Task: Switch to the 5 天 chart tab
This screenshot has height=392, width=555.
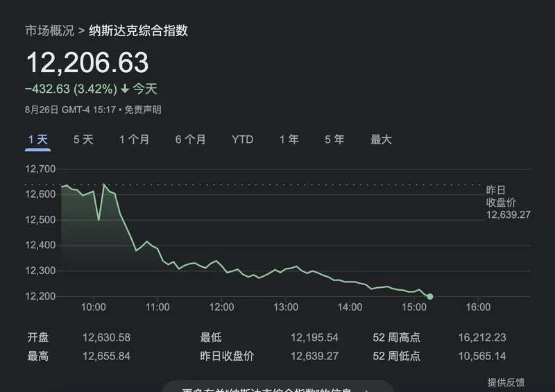Action: [x=83, y=139]
